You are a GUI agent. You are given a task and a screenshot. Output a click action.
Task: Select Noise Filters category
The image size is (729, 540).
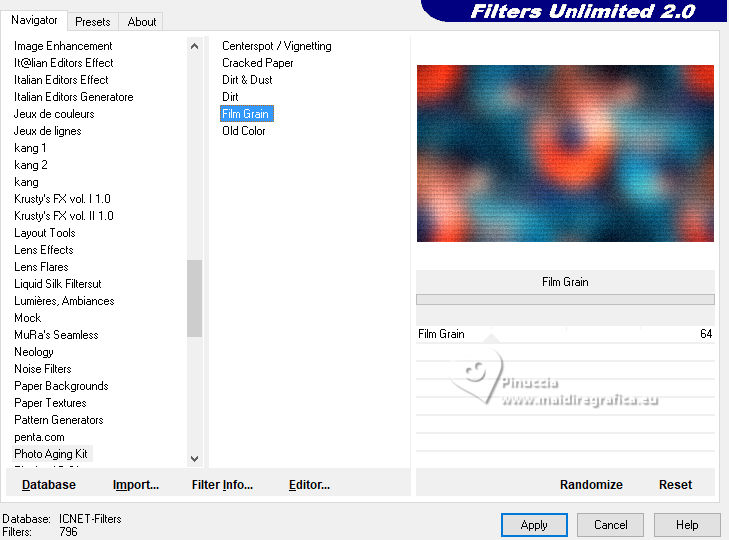pos(43,369)
